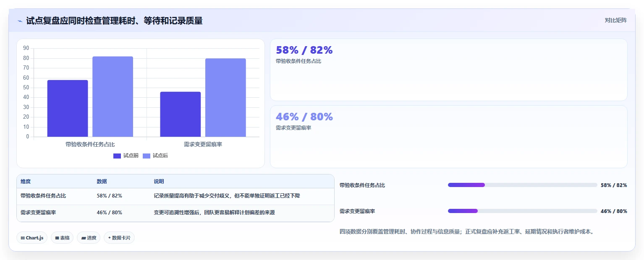
Task: Click the description starting 变更可追溯性增强后
Action: 214,213
